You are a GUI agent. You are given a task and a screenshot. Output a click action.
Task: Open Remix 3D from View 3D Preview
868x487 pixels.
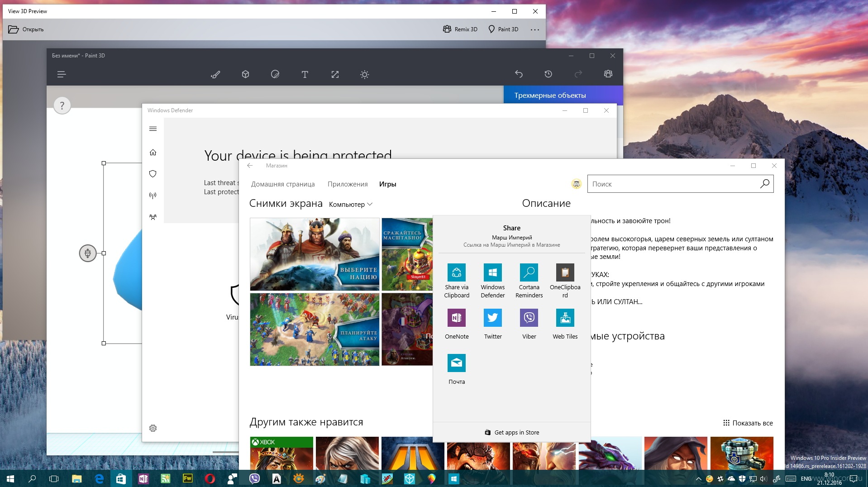460,29
